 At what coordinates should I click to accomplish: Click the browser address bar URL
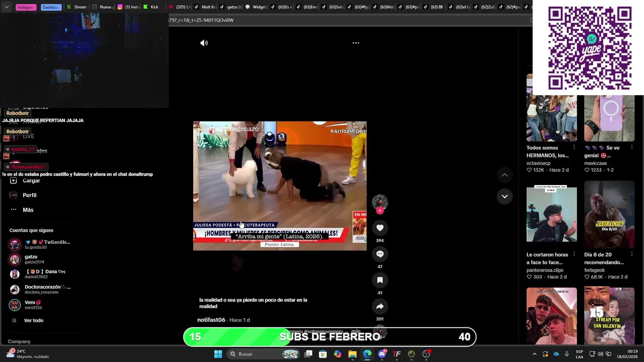201,20
